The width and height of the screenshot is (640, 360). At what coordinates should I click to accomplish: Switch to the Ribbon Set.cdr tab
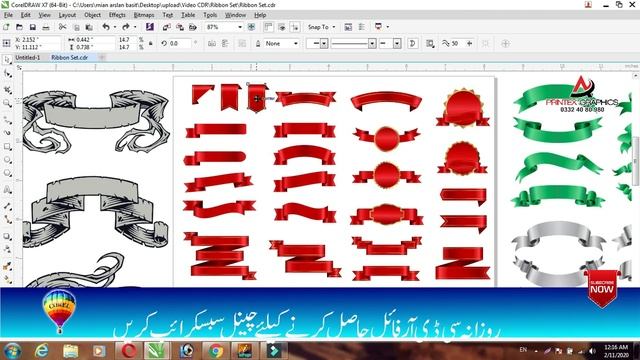pos(69,58)
